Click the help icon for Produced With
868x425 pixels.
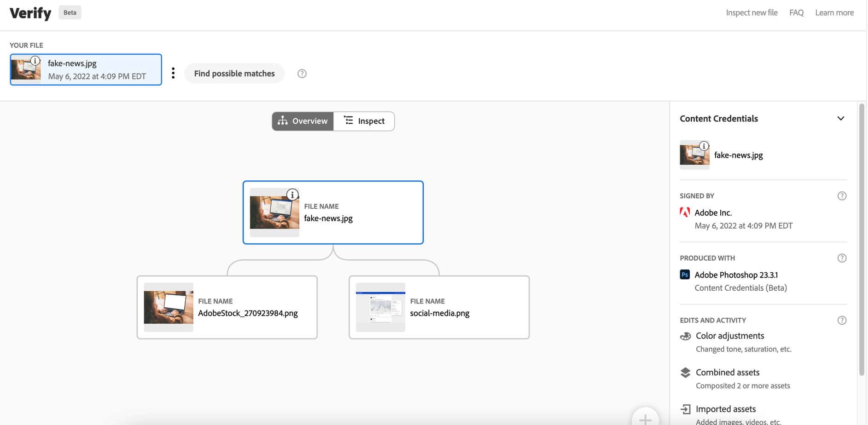[842, 258]
